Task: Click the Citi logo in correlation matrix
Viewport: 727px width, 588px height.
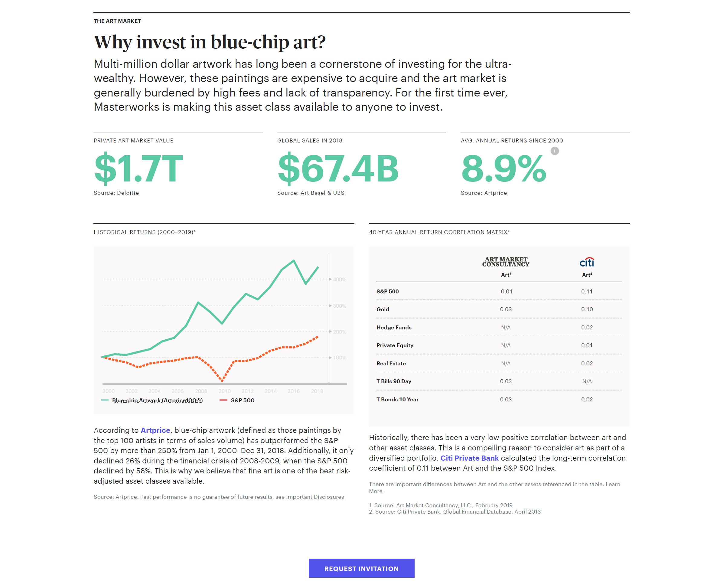Action: pos(586,262)
